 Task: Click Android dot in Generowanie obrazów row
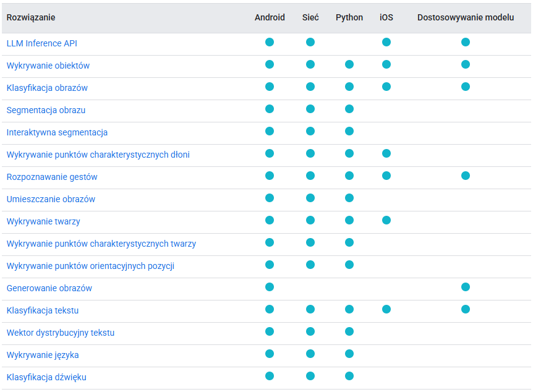(270, 288)
